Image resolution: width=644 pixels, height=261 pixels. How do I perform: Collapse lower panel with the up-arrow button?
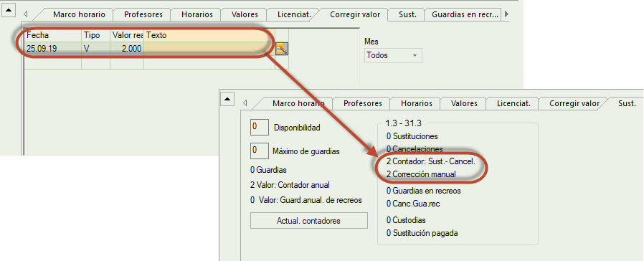tap(227, 98)
